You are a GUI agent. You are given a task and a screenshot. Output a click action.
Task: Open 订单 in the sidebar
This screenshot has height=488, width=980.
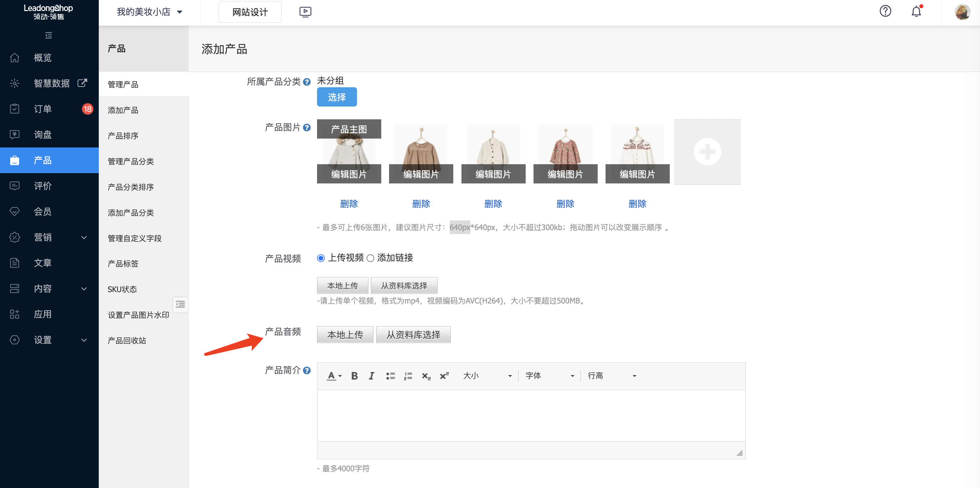point(42,109)
